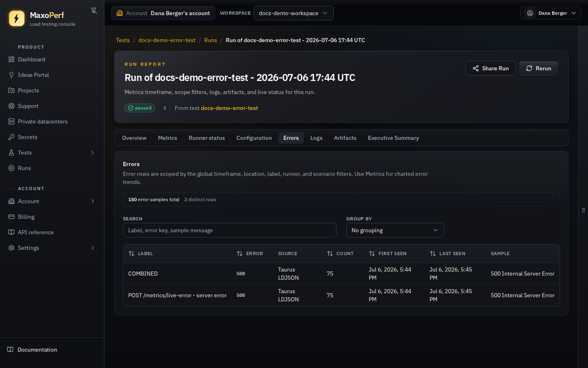
Task: Expand the Account sidebar submenu
Action: click(93, 201)
